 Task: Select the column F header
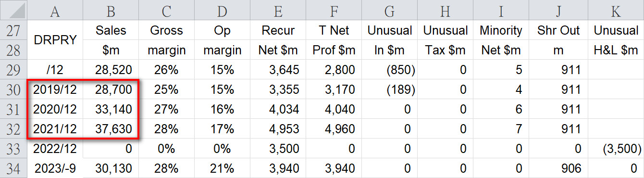tap(334, 10)
